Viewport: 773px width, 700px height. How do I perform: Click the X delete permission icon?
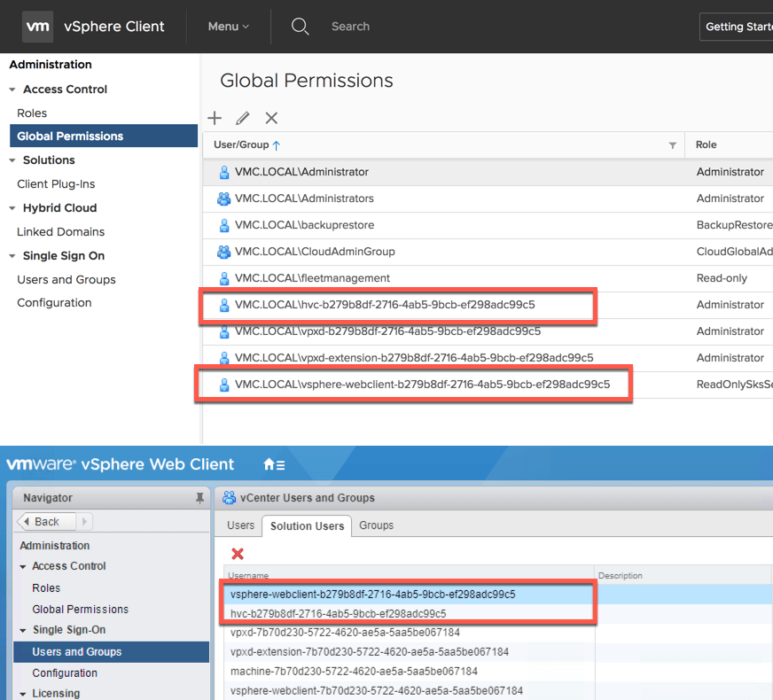tap(271, 118)
